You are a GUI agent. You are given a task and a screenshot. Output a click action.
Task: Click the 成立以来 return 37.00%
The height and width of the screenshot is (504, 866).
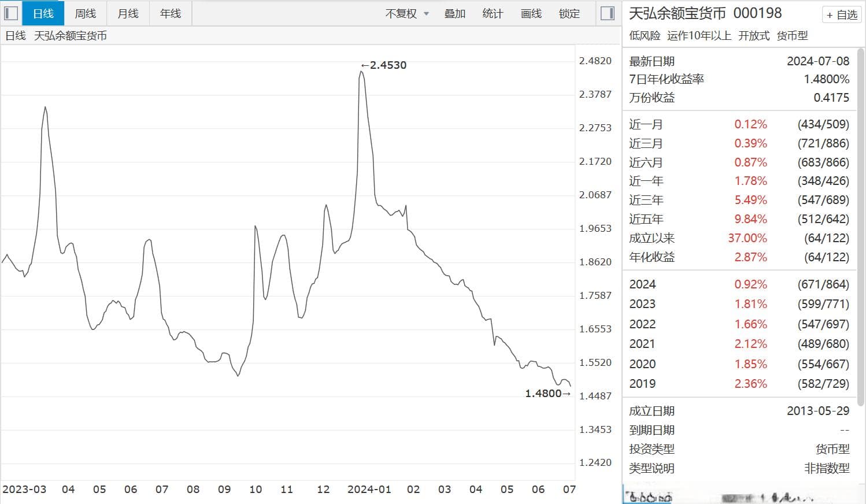click(747, 238)
